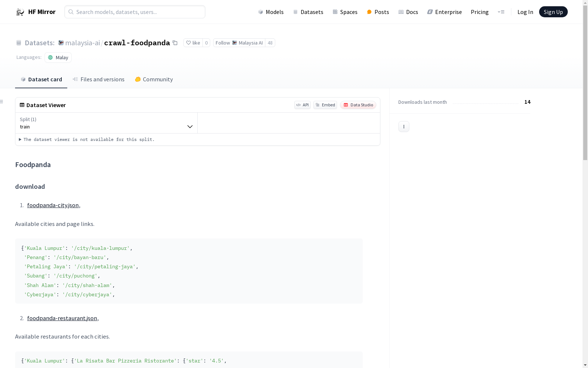
Task: Click the table icon beside Dataset Viewer
Action: 22,105
